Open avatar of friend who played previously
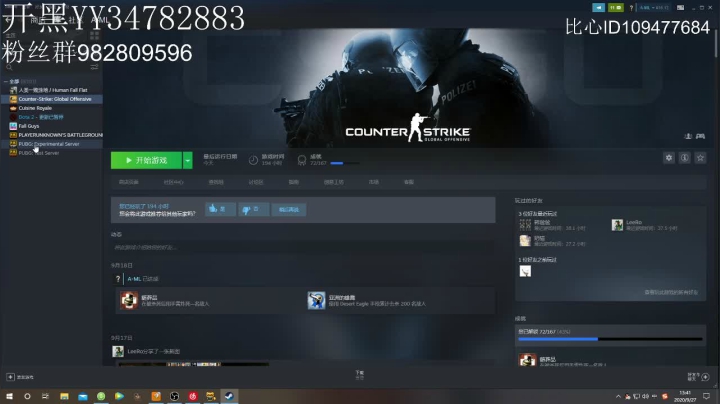The image size is (720, 404). (x=525, y=271)
